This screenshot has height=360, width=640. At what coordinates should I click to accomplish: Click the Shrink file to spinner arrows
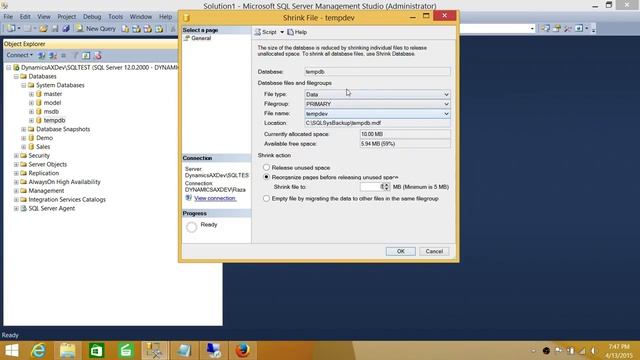point(386,187)
